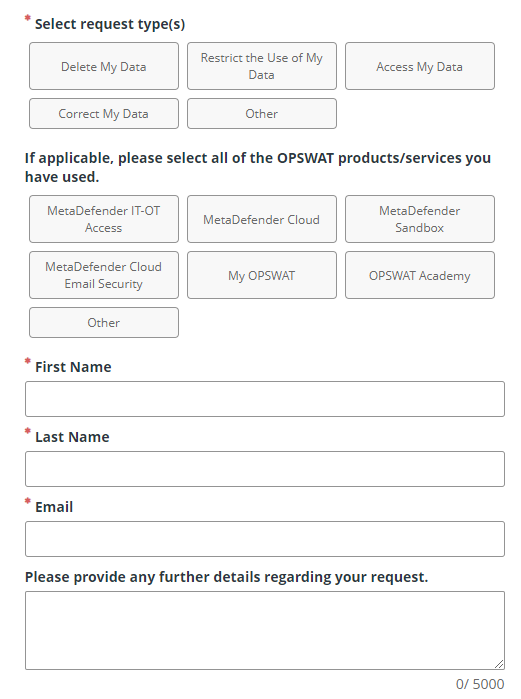Click the further details text area
The height and width of the screenshot is (699, 521).
tap(265, 630)
